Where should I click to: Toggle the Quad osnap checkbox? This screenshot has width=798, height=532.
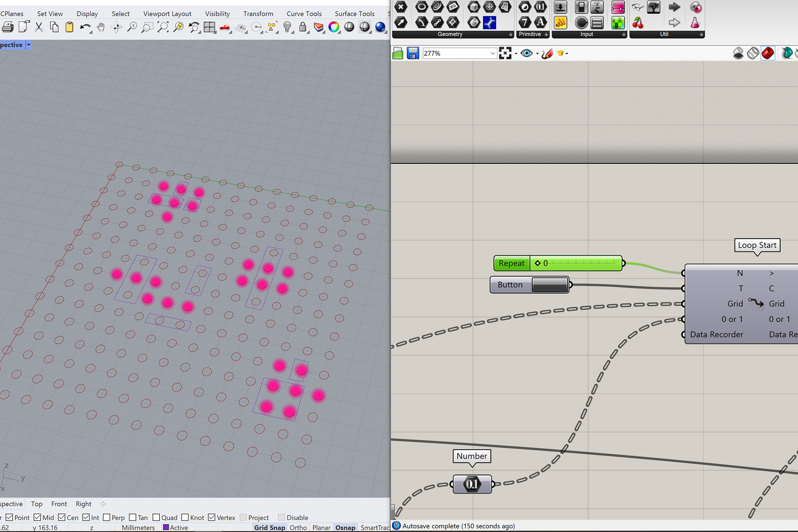[x=156, y=517]
